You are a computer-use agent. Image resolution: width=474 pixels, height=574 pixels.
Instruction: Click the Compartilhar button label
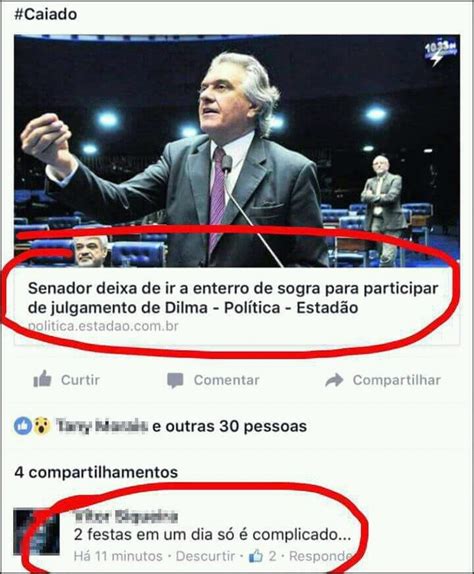click(396, 380)
